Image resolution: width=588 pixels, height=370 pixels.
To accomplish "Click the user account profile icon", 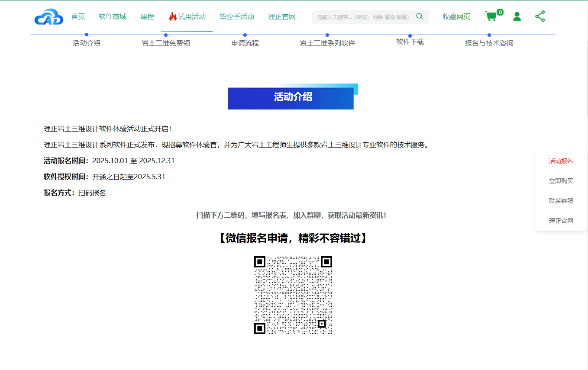I will pos(517,16).
